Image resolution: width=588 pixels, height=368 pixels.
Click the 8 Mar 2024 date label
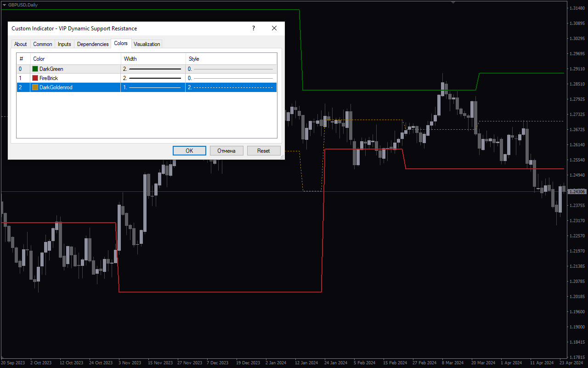(453, 363)
